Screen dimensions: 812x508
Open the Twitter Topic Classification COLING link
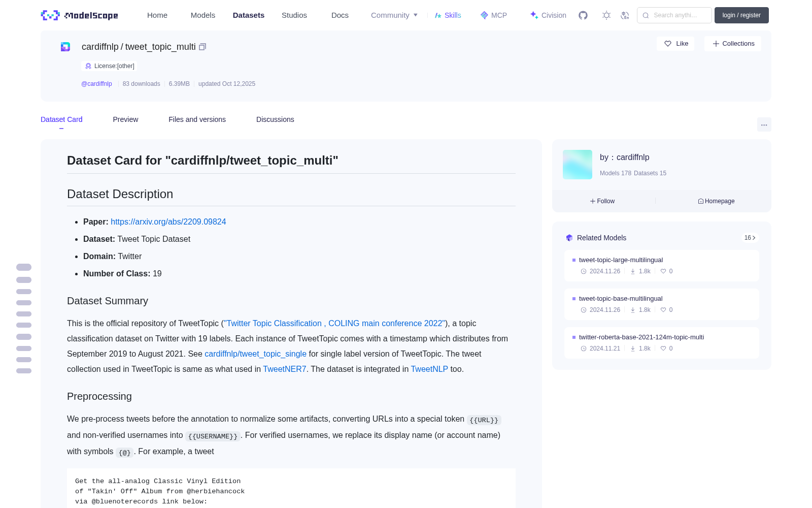[334, 323]
